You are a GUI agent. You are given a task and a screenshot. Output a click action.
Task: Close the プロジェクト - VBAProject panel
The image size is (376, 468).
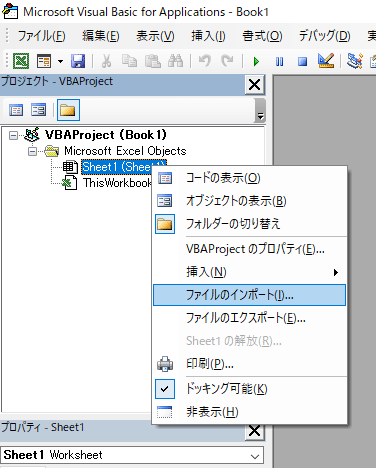(x=255, y=85)
